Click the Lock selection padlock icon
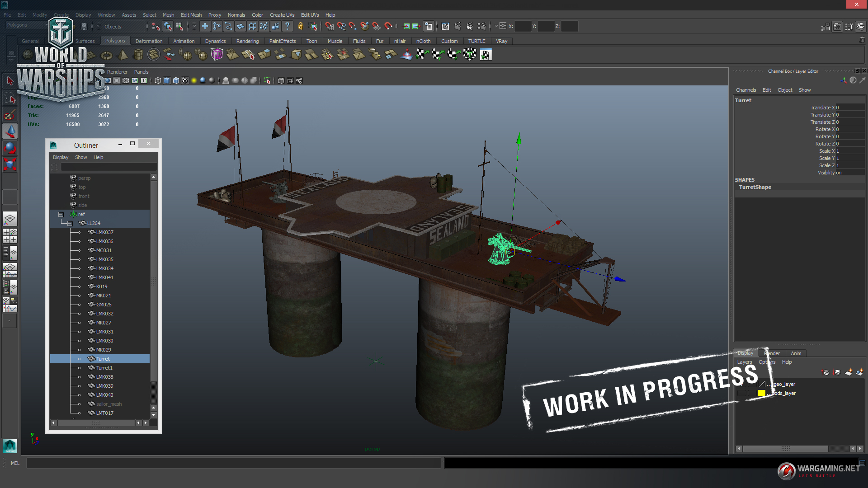 (x=300, y=26)
